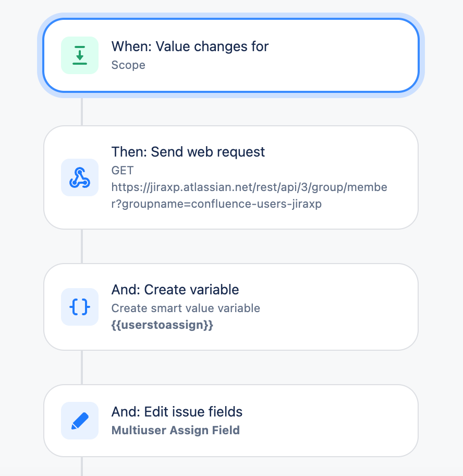Click the blue highlighted border of trigger card
Screen dimensions: 463x476
[x=231, y=19]
